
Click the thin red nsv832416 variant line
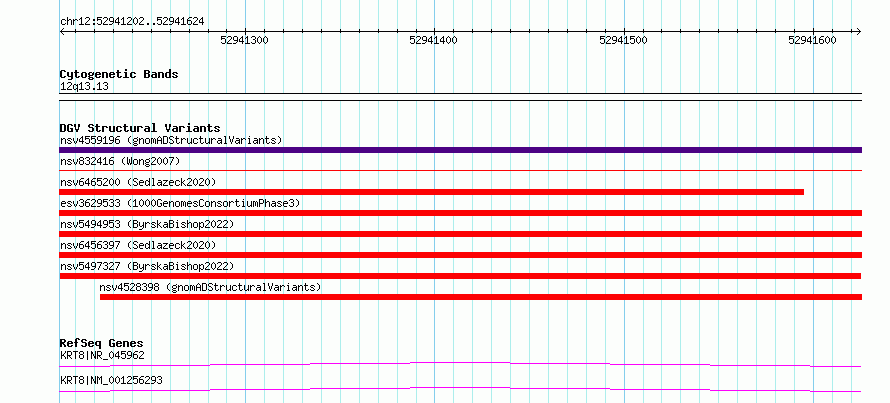460,170
